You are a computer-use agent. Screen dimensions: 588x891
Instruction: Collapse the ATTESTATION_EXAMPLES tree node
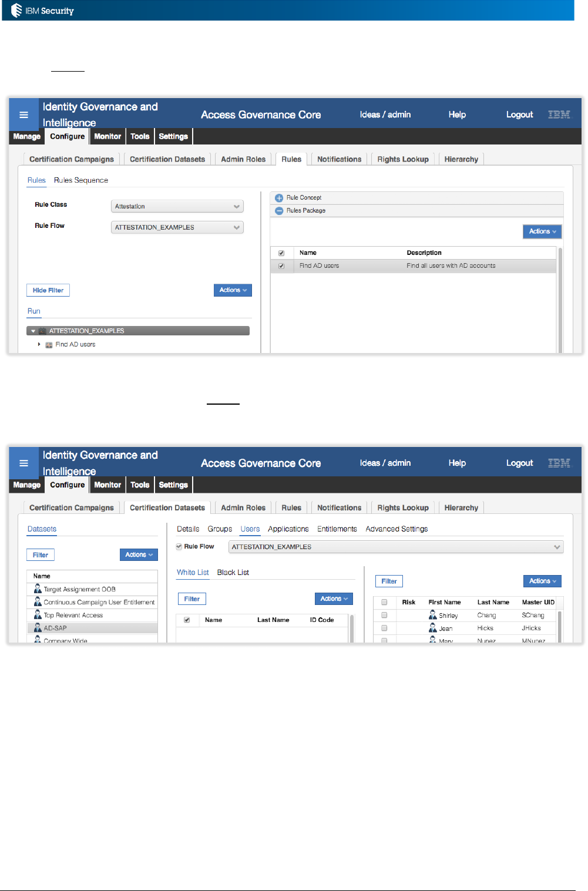(x=33, y=331)
